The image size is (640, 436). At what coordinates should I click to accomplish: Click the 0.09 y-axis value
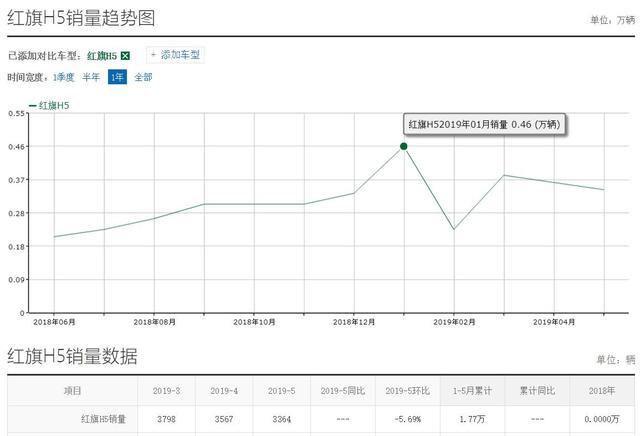(16, 280)
